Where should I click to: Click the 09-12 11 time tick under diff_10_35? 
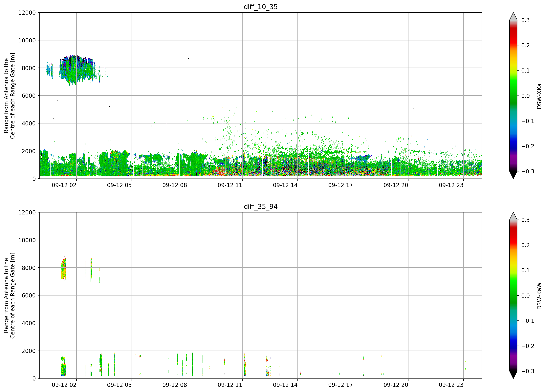[230, 185]
